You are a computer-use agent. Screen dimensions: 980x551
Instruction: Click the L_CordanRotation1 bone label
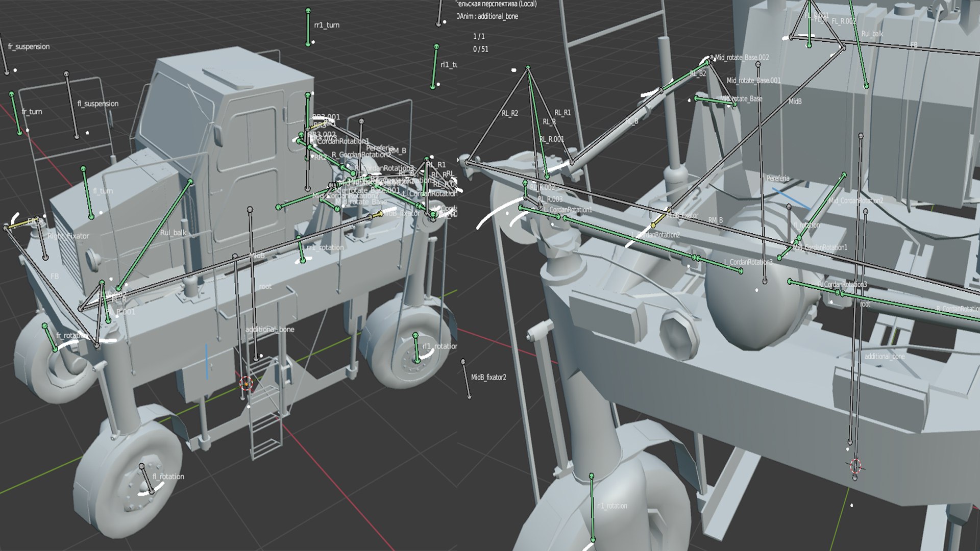tap(568, 210)
